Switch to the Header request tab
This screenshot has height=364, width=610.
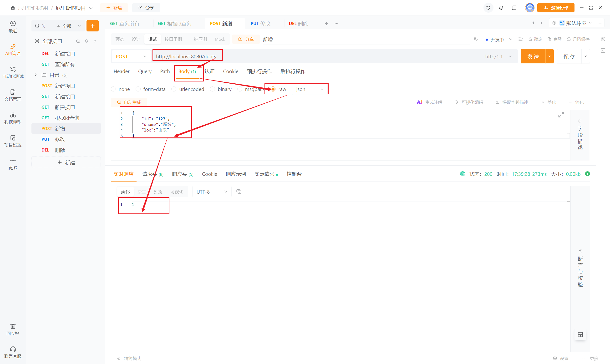pyautogui.click(x=122, y=71)
